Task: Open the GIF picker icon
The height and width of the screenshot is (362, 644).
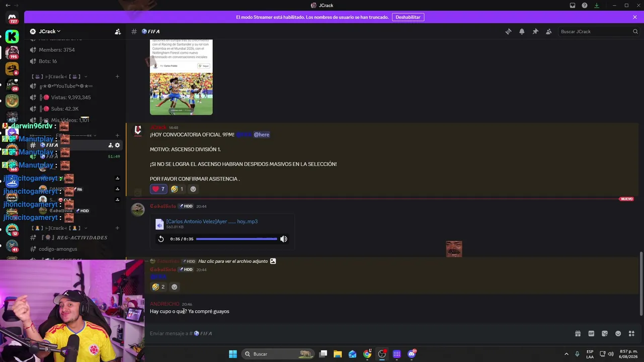Action: pos(591,333)
